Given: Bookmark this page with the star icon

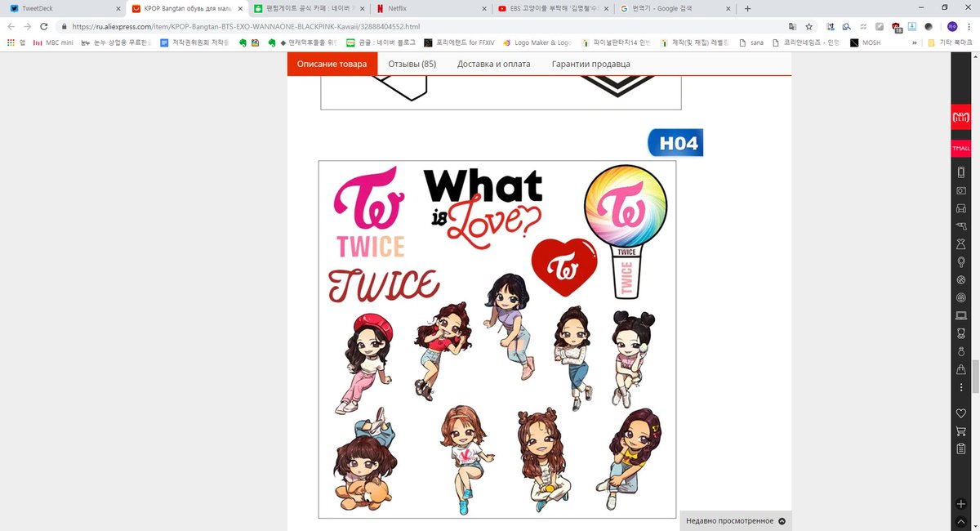Looking at the screenshot, I should tap(808, 26).
